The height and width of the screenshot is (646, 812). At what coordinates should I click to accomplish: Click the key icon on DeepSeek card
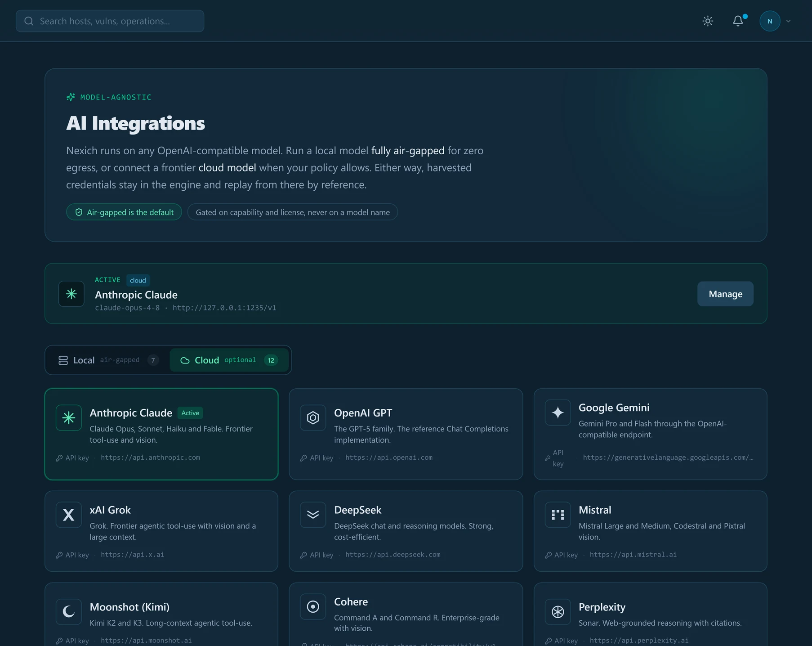coord(303,555)
